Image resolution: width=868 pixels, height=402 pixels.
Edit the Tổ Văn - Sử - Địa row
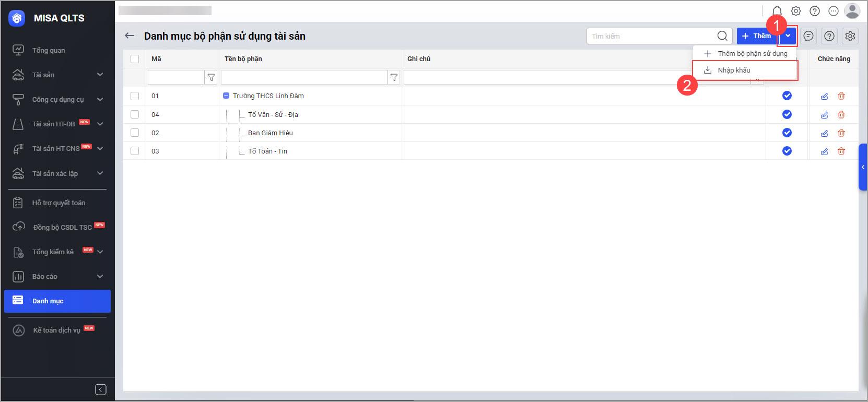(824, 115)
